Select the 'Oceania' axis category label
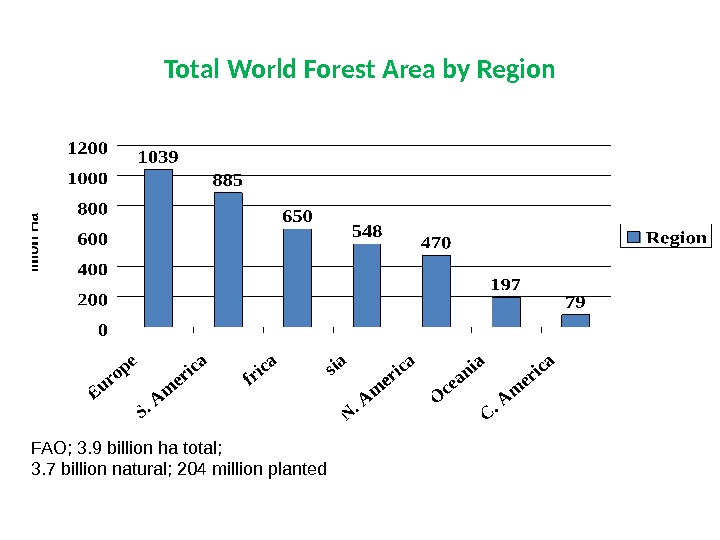The width and height of the screenshot is (720, 540). pyautogui.click(x=457, y=379)
